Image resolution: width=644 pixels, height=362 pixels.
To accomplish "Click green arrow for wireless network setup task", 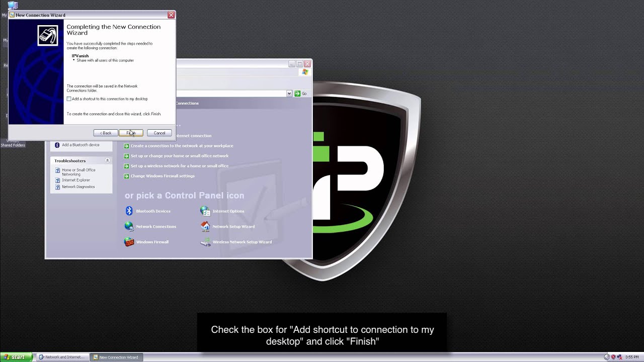I will pos(126,166).
